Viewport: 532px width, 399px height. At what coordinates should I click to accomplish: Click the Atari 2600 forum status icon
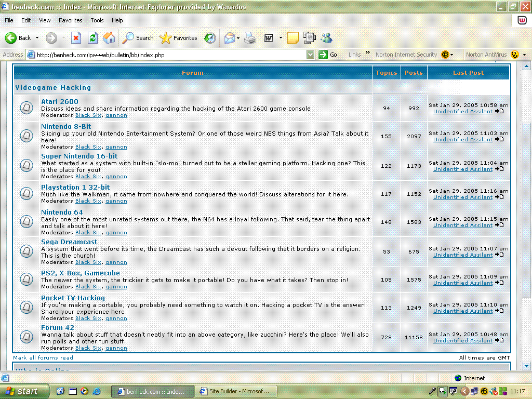26,108
